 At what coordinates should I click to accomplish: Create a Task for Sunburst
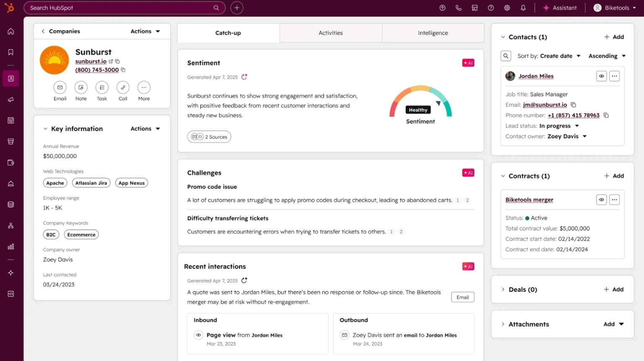coord(102,87)
